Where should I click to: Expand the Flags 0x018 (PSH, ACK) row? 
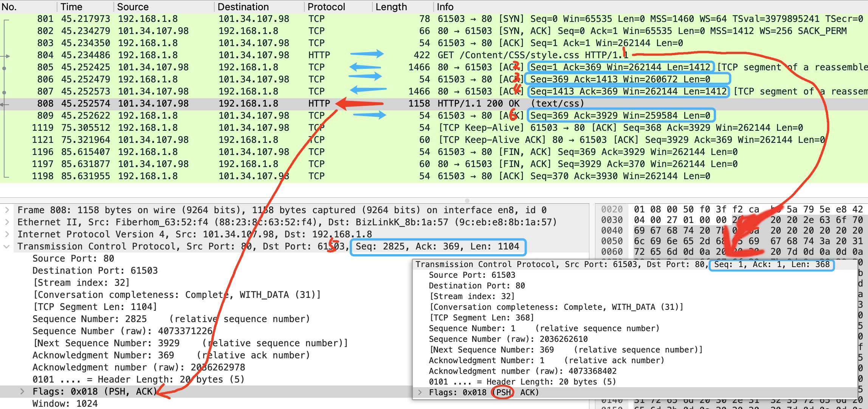coord(22,392)
